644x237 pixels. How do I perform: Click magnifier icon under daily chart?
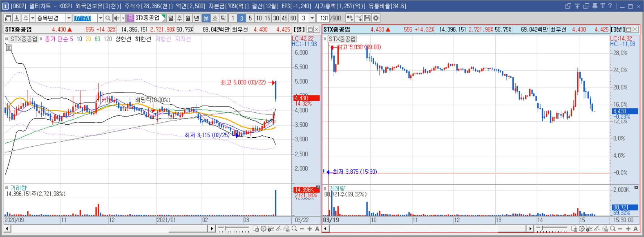pyautogui.click(x=295, y=229)
